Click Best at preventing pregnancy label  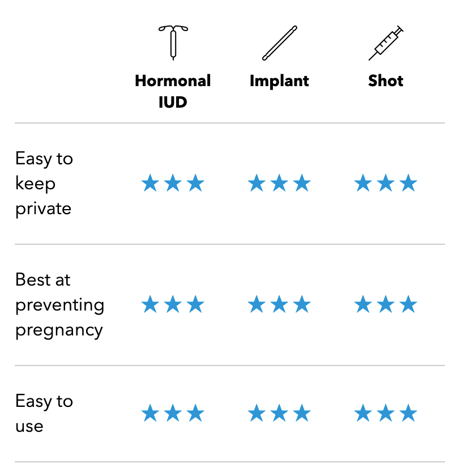60,305
